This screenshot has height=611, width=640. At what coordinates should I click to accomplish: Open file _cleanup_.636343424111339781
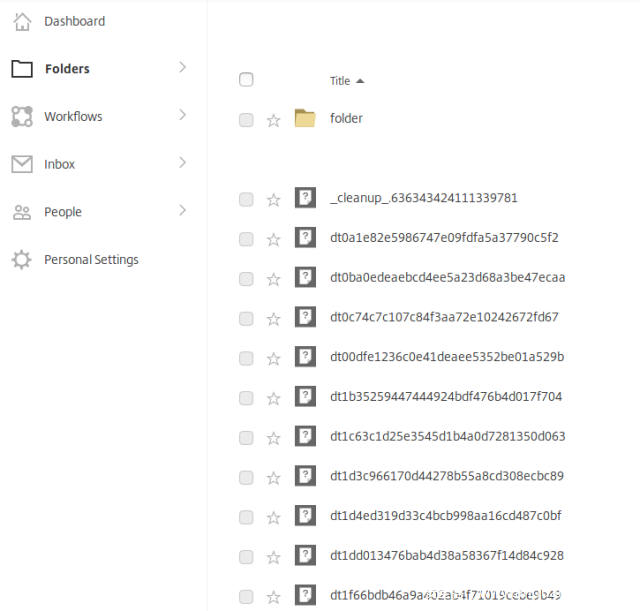click(424, 198)
